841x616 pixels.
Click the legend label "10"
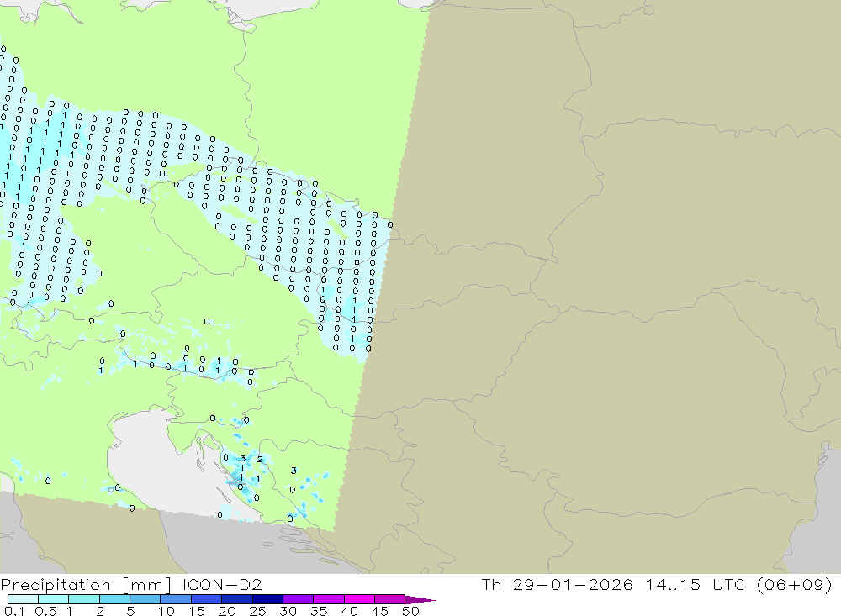[167, 611]
